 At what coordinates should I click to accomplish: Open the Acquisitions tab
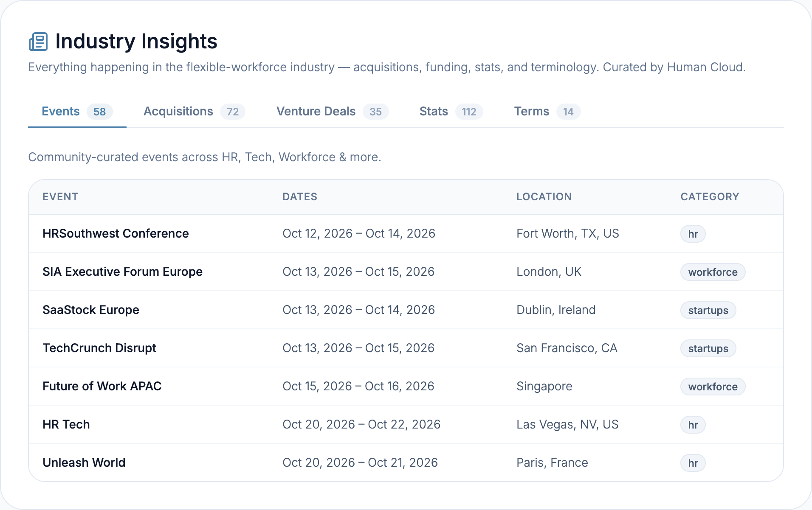[x=194, y=112]
